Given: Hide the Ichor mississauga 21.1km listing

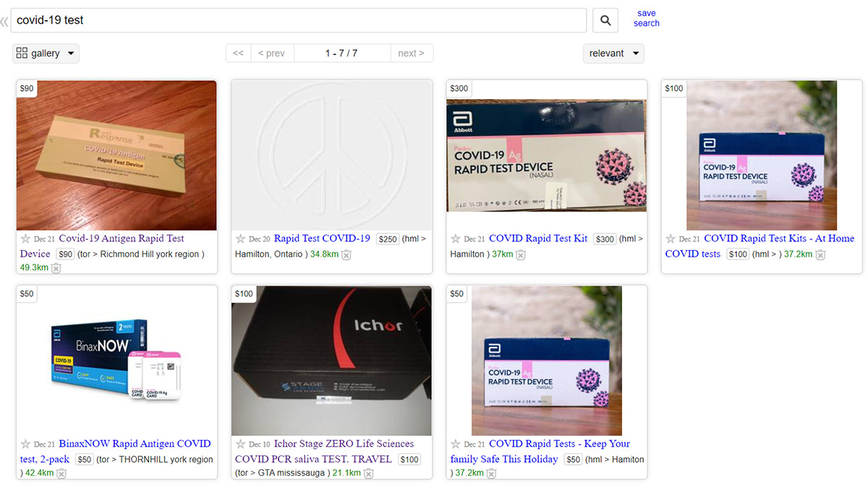Looking at the screenshot, I should click(x=369, y=474).
